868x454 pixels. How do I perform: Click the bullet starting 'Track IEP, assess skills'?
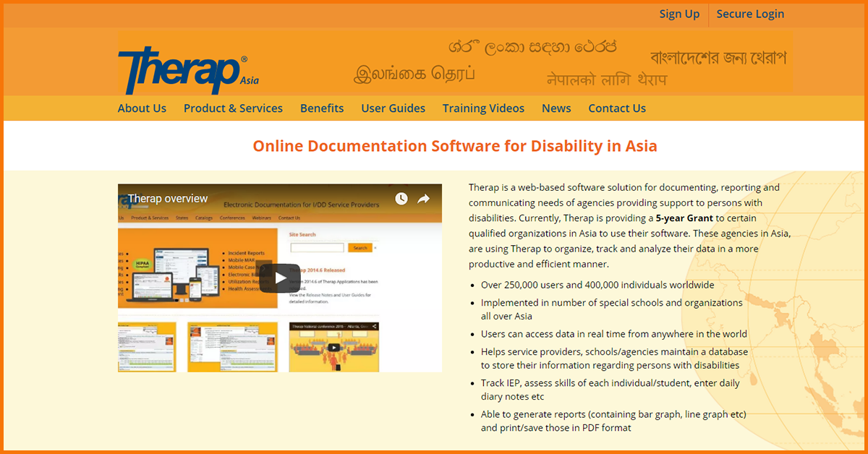tap(610, 390)
